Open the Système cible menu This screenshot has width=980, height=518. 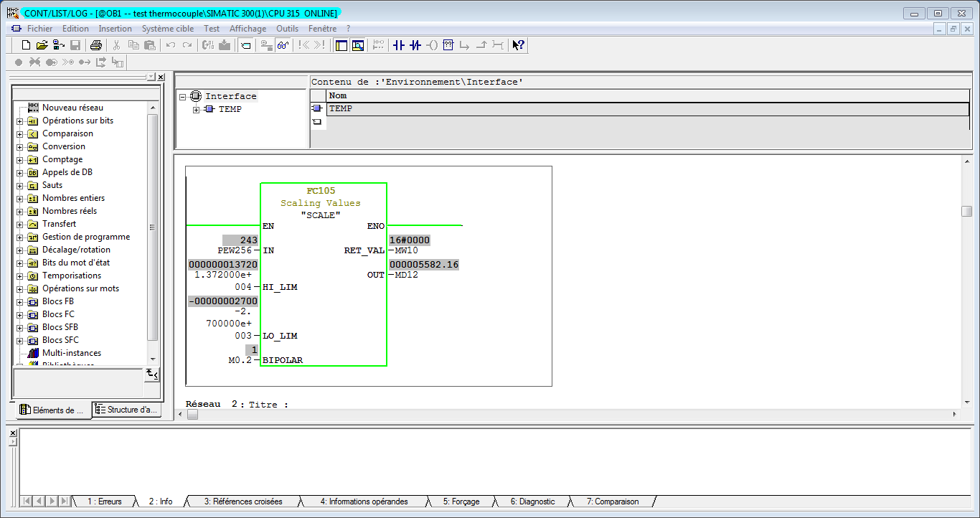click(x=167, y=29)
